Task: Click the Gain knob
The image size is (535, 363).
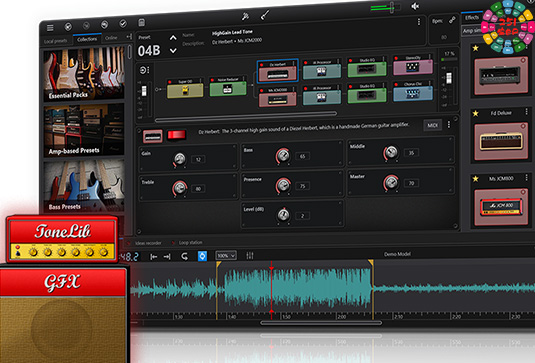Action: tap(179, 159)
